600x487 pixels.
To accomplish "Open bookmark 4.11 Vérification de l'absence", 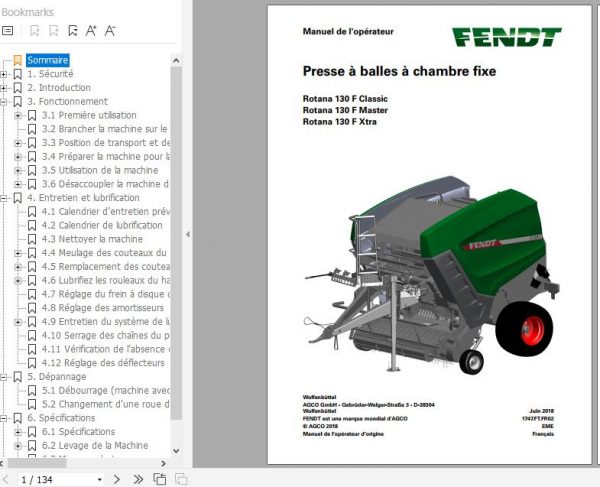I will (106, 349).
